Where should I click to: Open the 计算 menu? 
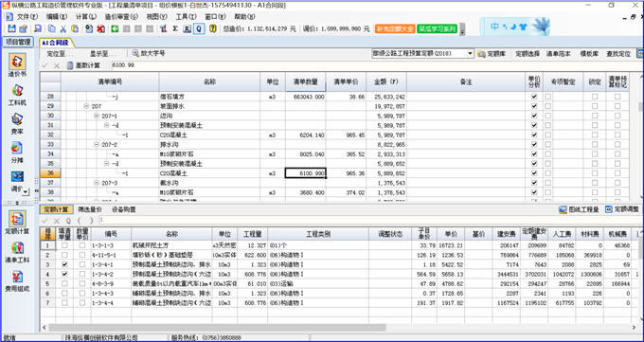tap(86, 17)
